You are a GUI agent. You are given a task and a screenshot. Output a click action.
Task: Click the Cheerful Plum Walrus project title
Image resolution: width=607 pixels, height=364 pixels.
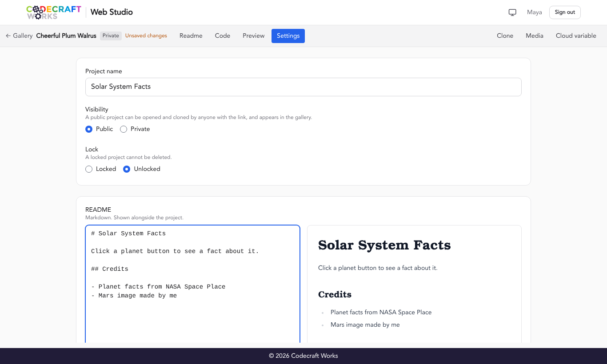[x=66, y=36]
